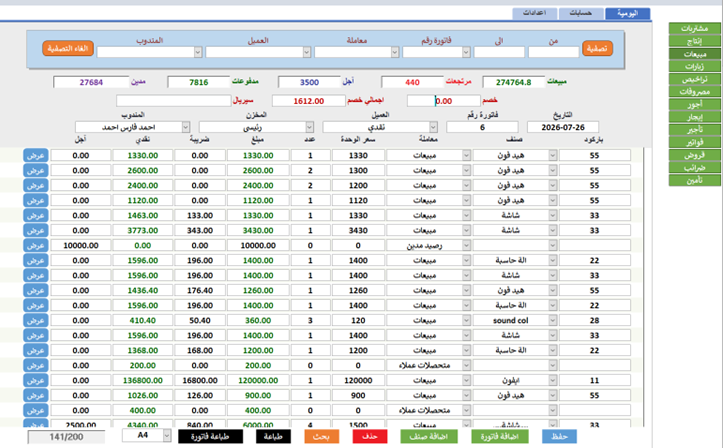The width and height of the screenshot is (723, 448).
Task: Open مصروفات in the sidebar
Action: click(694, 92)
